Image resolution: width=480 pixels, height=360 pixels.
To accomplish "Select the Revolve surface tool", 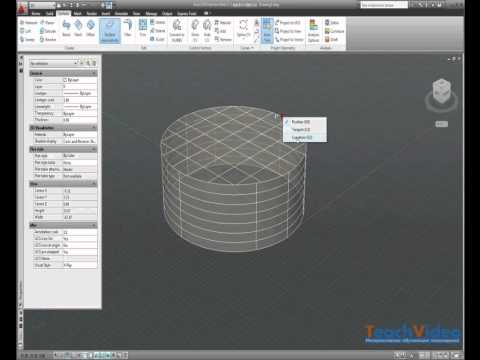I will pyautogui.click(x=48, y=39).
